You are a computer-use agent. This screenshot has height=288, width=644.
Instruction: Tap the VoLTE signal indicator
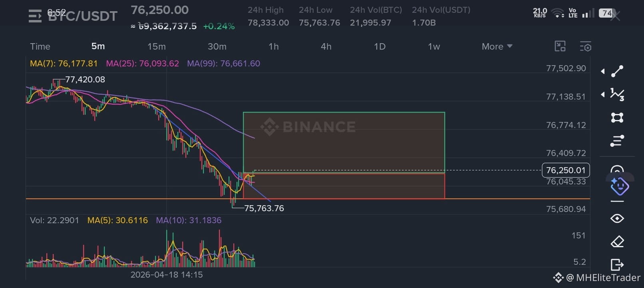click(573, 13)
